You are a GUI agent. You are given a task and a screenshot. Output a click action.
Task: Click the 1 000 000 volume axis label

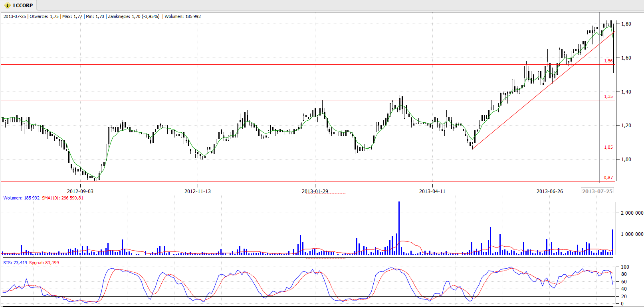tap(632, 234)
